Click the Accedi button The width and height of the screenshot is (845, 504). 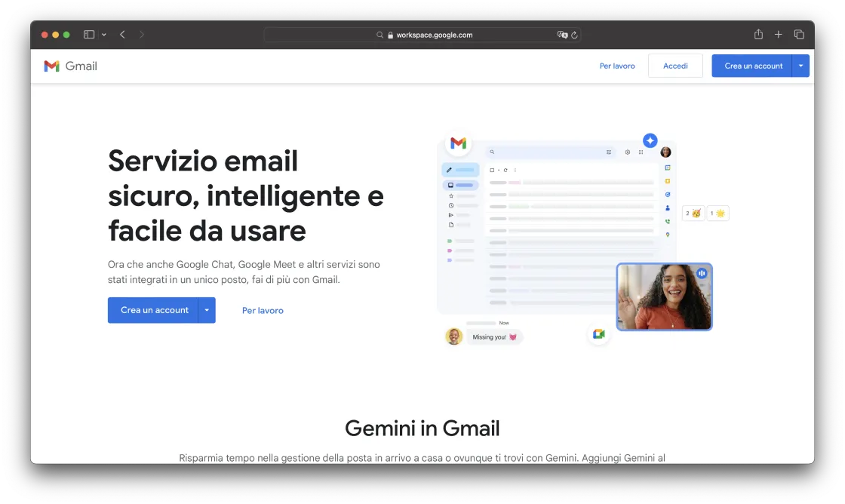pyautogui.click(x=675, y=66)
